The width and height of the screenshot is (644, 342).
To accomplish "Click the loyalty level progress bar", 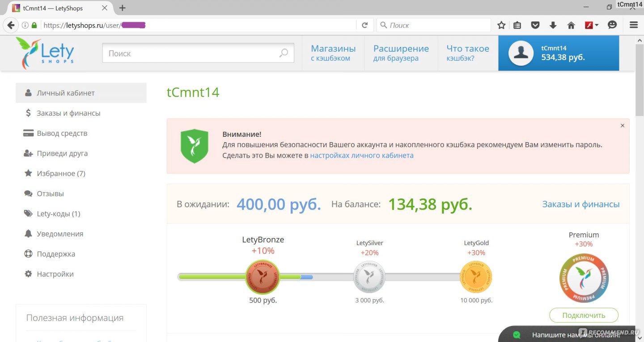I will pos(335,277).
